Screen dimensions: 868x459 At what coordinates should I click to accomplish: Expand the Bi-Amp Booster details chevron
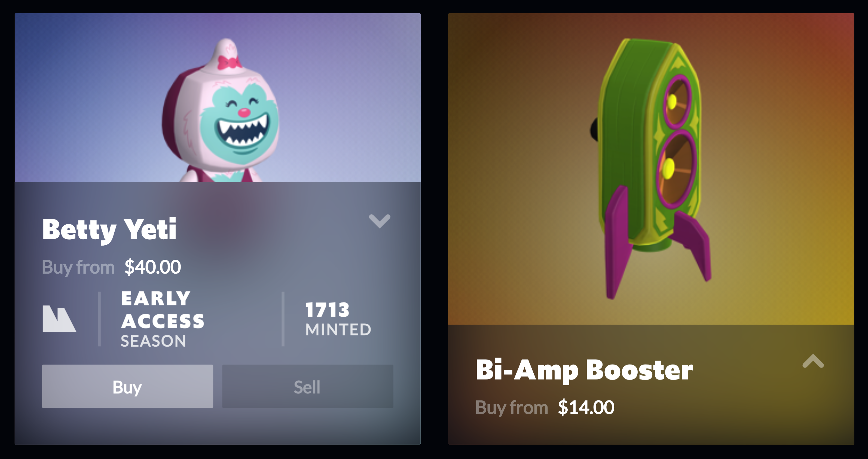[x=813, y=361]
